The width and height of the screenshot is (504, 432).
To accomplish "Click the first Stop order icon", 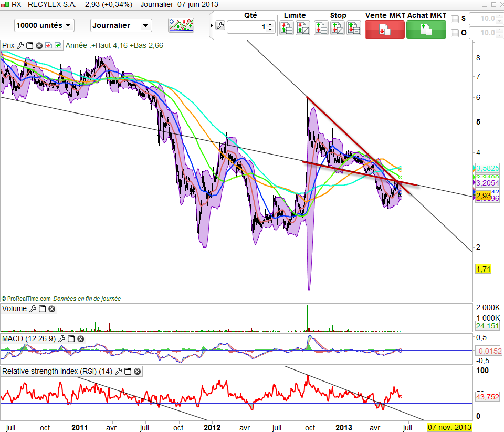I will [321, 28].
